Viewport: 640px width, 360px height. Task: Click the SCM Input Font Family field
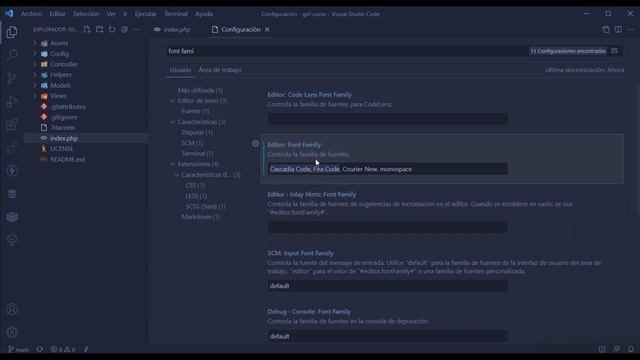coord(387,286)
